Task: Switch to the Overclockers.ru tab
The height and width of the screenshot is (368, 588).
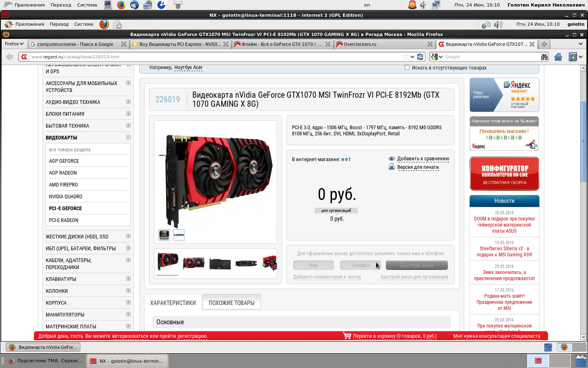Action: point(384,44)
